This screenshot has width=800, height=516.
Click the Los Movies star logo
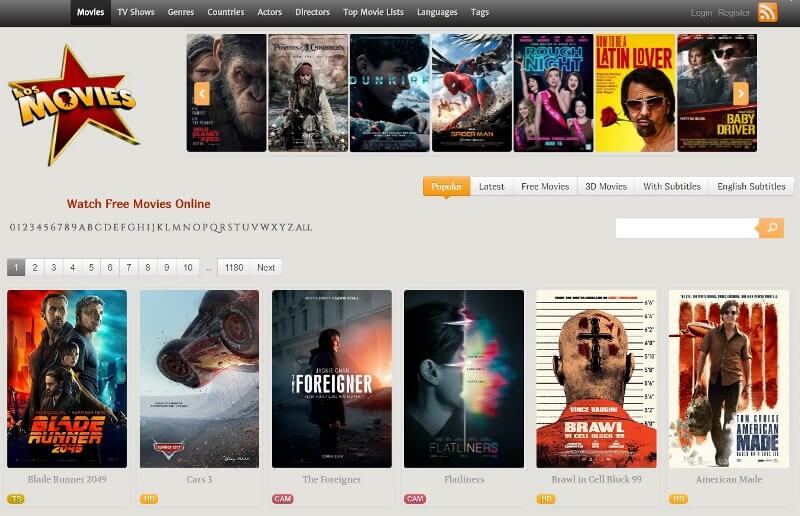click(73, 102)
